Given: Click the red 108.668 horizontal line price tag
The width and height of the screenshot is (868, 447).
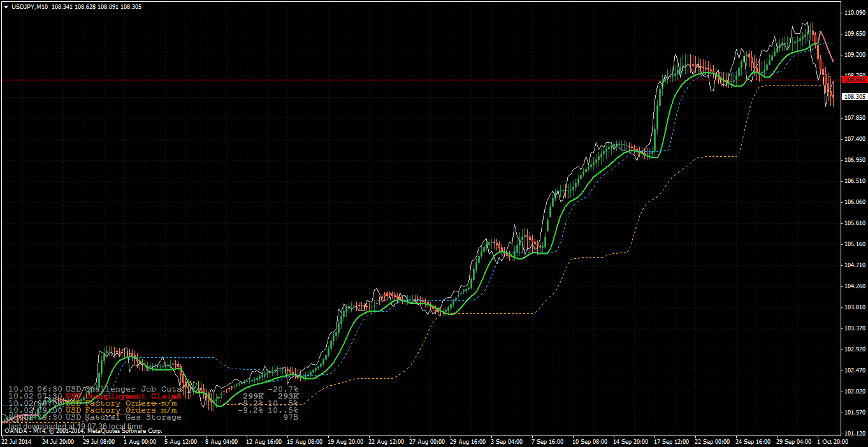Looking at the screenshot, I should click(x=854, y=80).
